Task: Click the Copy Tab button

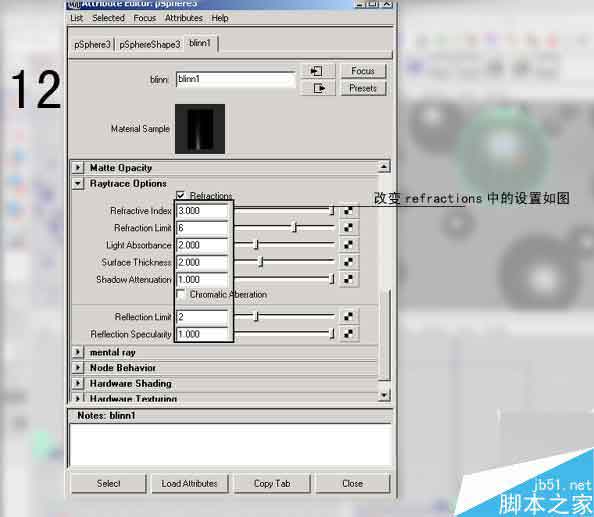Action: (272, 483)
